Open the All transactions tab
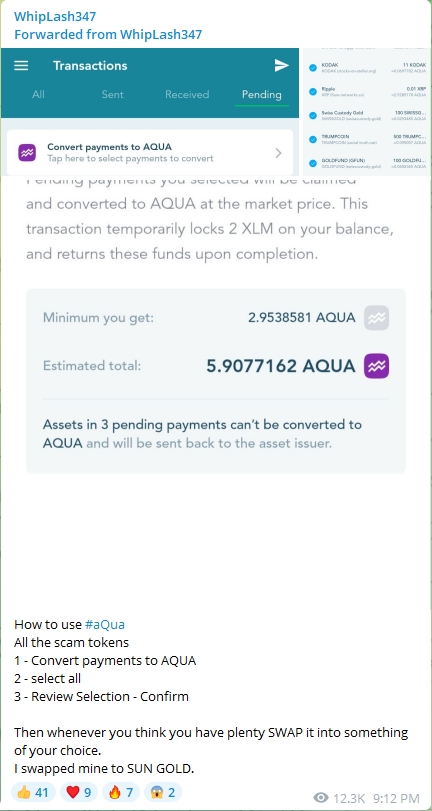 coord(38,95)
